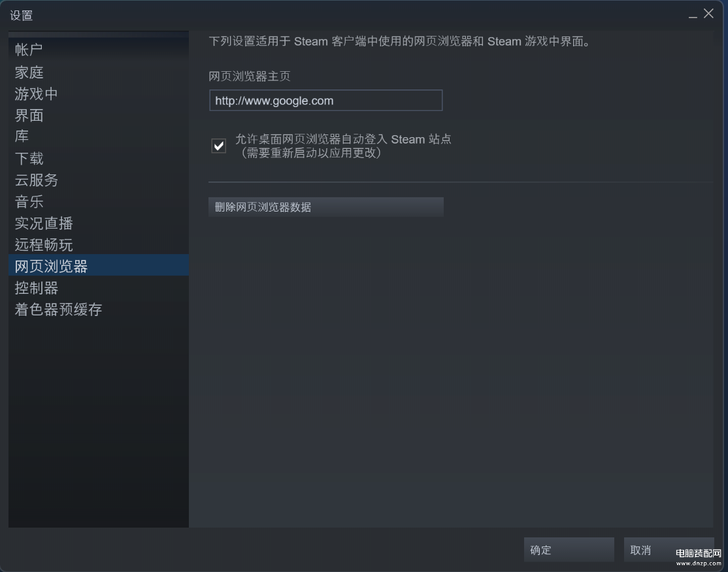Viewport: 728px width, 572px height.
Task: Uncheck the auto-login Steam sites checkbox
Action: 219,146
